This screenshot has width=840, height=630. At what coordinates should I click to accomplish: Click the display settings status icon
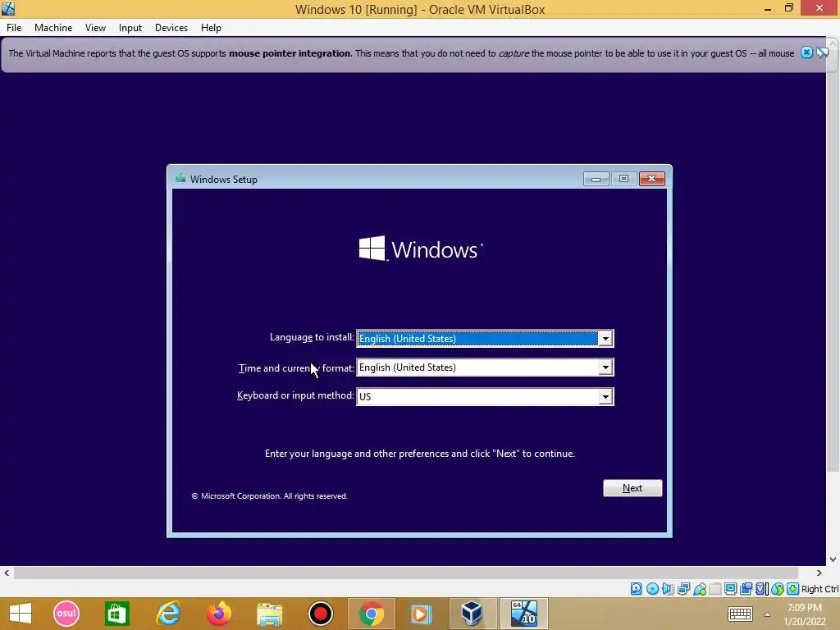(730, 589)
